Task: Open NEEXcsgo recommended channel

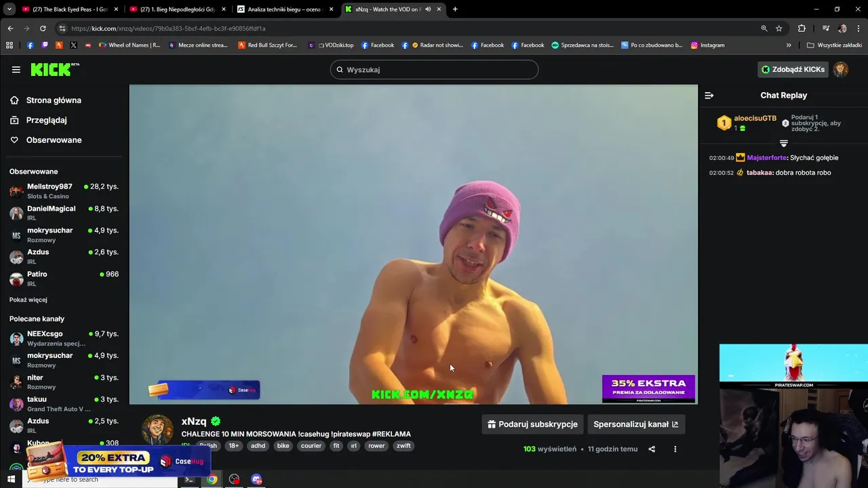Action: coord(64,338)
